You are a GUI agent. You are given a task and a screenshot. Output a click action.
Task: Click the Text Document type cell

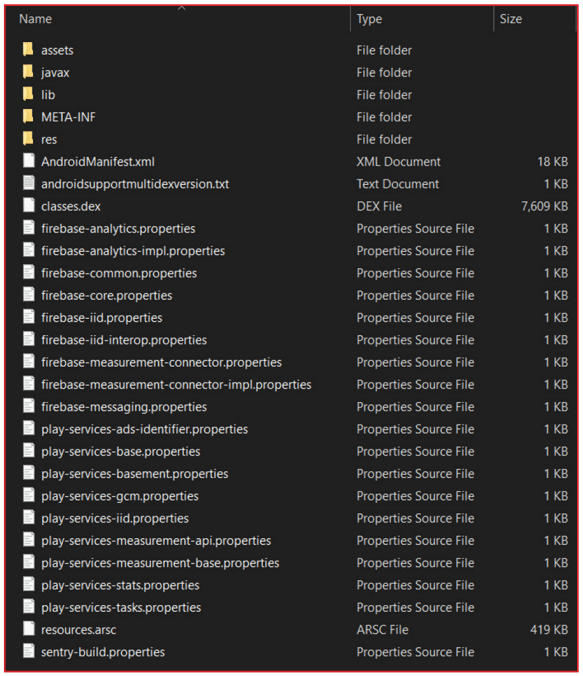point(398,184)
